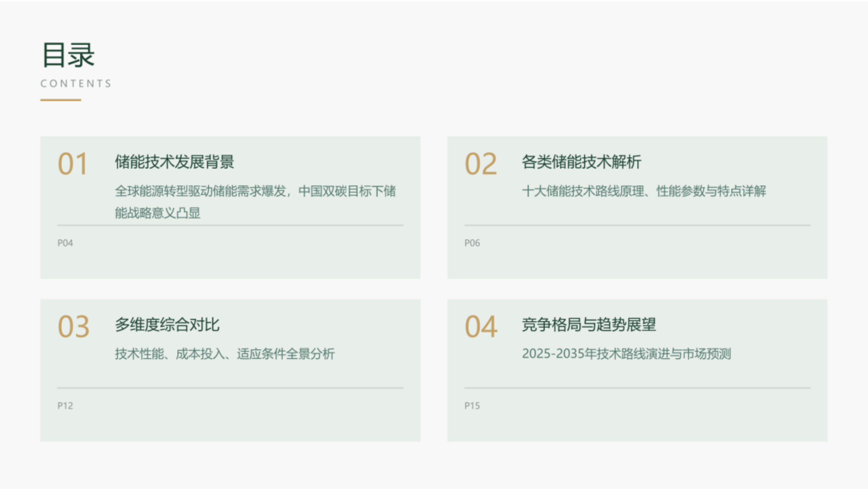The height and width of the screenshot is (489, 868).
Task: Click description 十大储能技术路线原理、性能参数与特点详解
Action: (x=644, y=191)
